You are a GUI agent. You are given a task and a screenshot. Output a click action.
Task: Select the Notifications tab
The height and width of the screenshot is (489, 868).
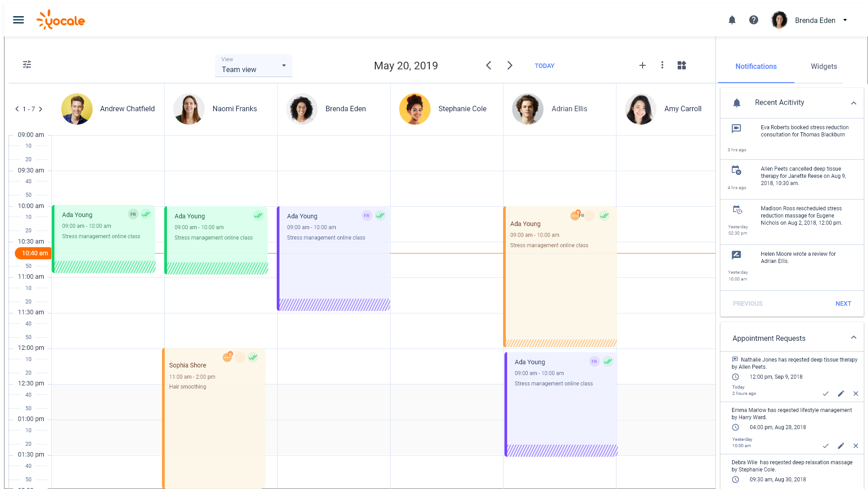point(756,66)
